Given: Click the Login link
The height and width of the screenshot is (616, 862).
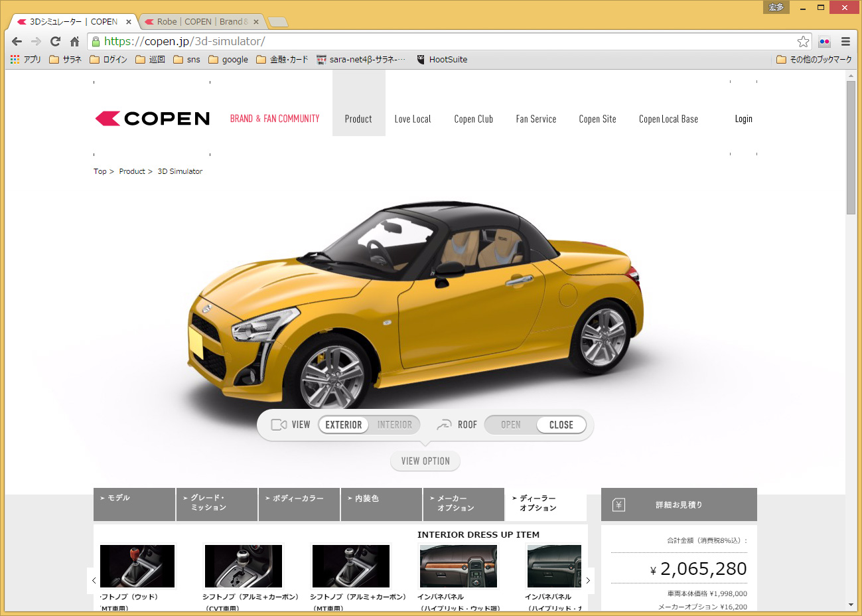Looking at the screenshot, I should pyautogui.click(x=743, y=119).
